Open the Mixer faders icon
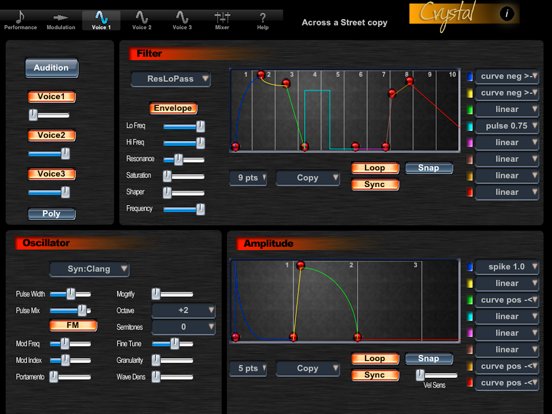The height and width of the screenshot is (414, 552). (x=222, y=17)
